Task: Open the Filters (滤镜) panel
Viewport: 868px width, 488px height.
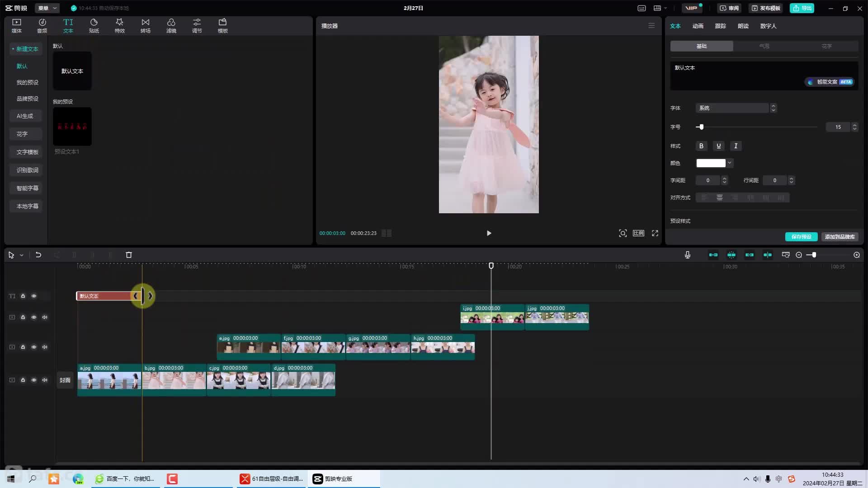Action: click(171, 26)
